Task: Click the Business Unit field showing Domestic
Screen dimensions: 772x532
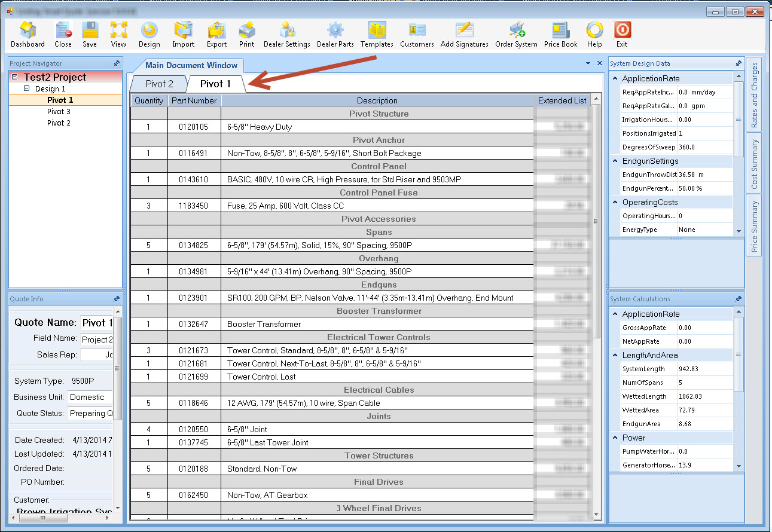Action: [90, 397]
